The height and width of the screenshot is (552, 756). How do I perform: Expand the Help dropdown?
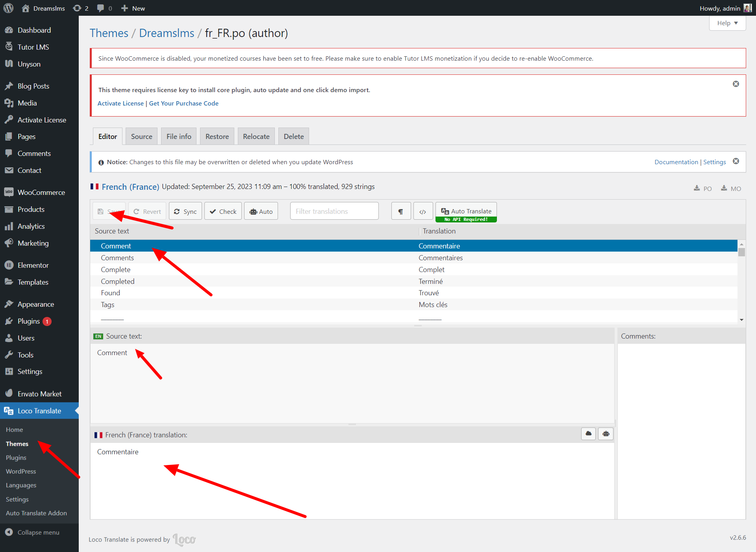[727, 23]
